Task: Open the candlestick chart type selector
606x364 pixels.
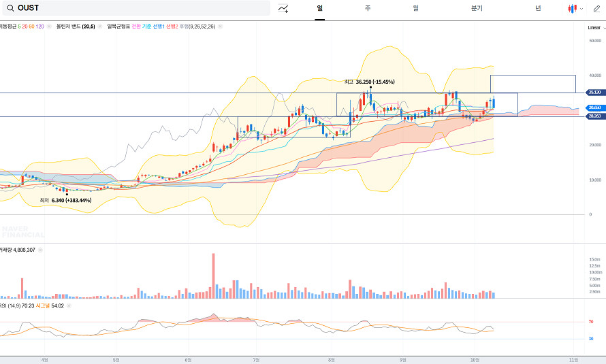Action: point(575,8)
